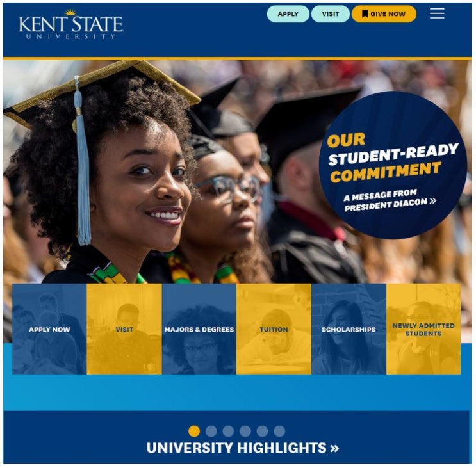Image resolution: width=476 pixels, height=468 pixels.
Task: Open the yellow Visit tile
Action: [124, 329]
